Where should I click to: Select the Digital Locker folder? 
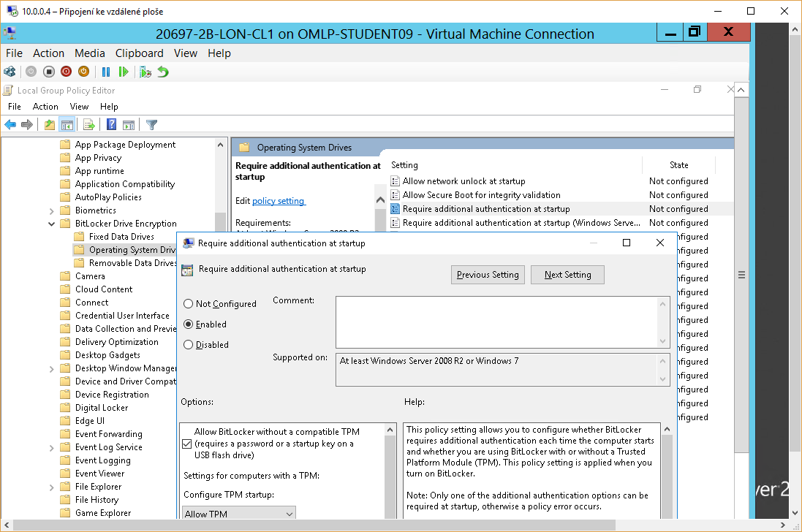click(102, 408)
